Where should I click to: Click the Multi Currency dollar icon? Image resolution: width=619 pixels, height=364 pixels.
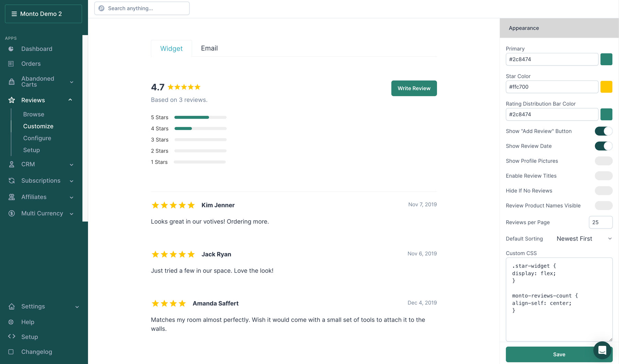pyautogui.click(x=11, y=213)
